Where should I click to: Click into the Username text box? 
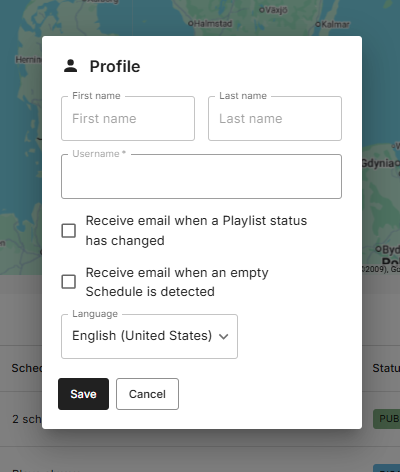(201, 177)
